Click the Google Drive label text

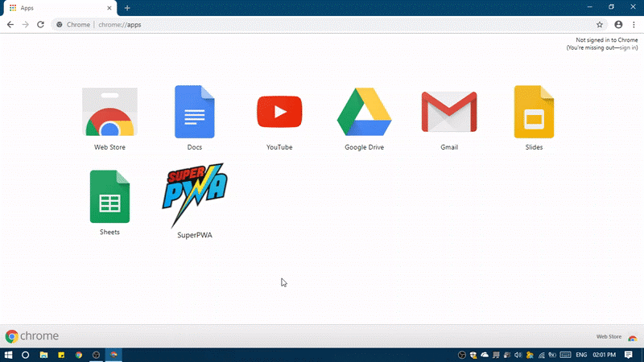click(x=365, y=147)
